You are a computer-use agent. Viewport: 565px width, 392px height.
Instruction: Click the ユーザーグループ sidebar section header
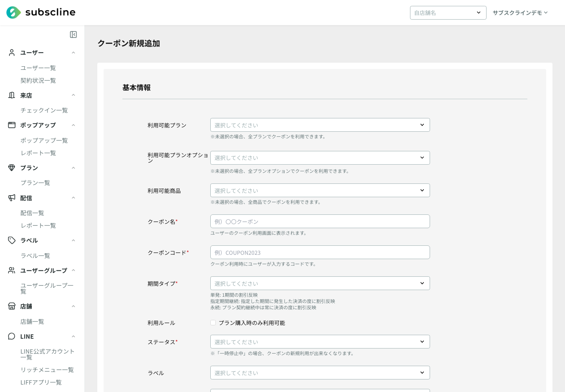42,270
